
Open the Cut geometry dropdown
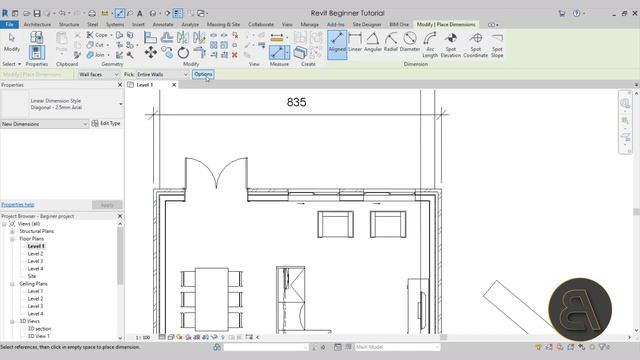click(x=108, y=45)
